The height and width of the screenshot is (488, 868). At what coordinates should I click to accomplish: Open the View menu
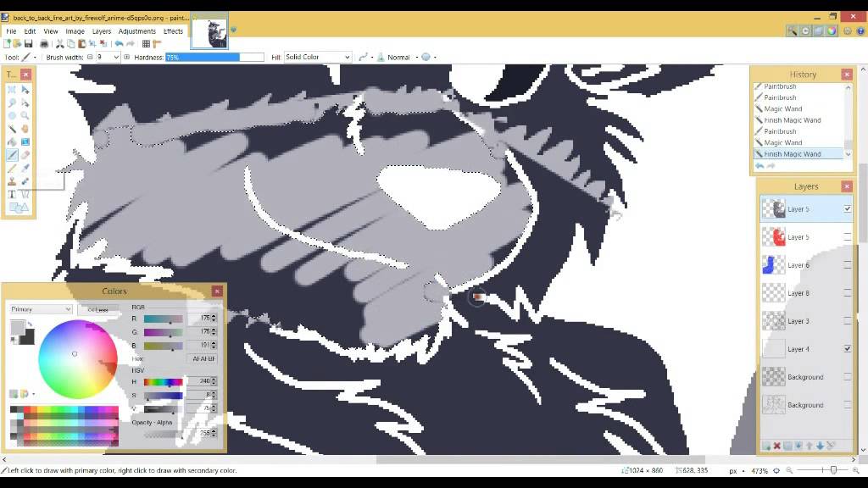tap(51, 31)
